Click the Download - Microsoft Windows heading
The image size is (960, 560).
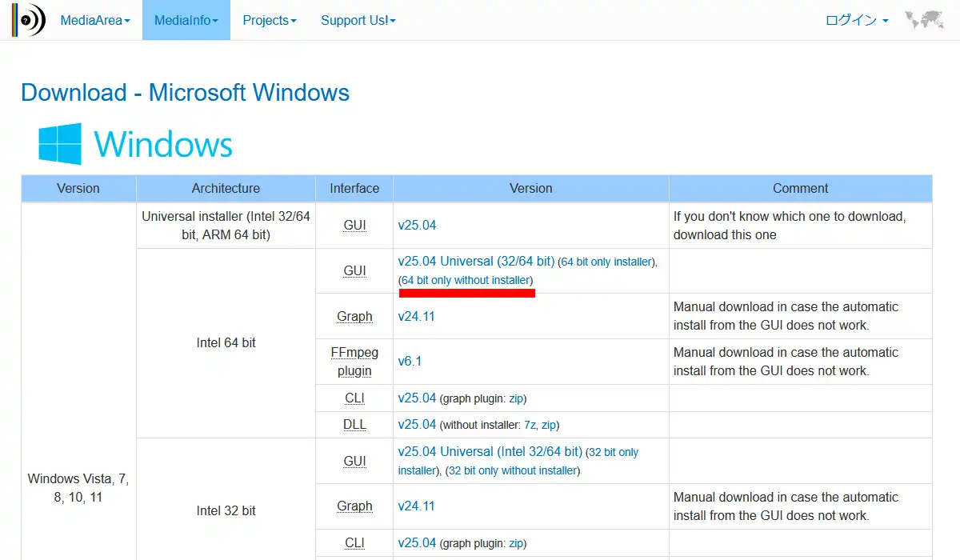coord(186,92)
